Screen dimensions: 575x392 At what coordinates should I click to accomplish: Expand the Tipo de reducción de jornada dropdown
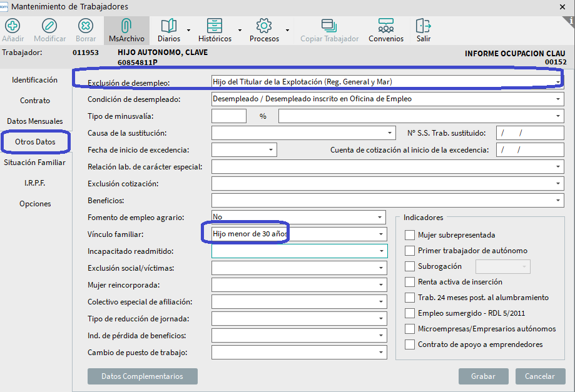299,318
